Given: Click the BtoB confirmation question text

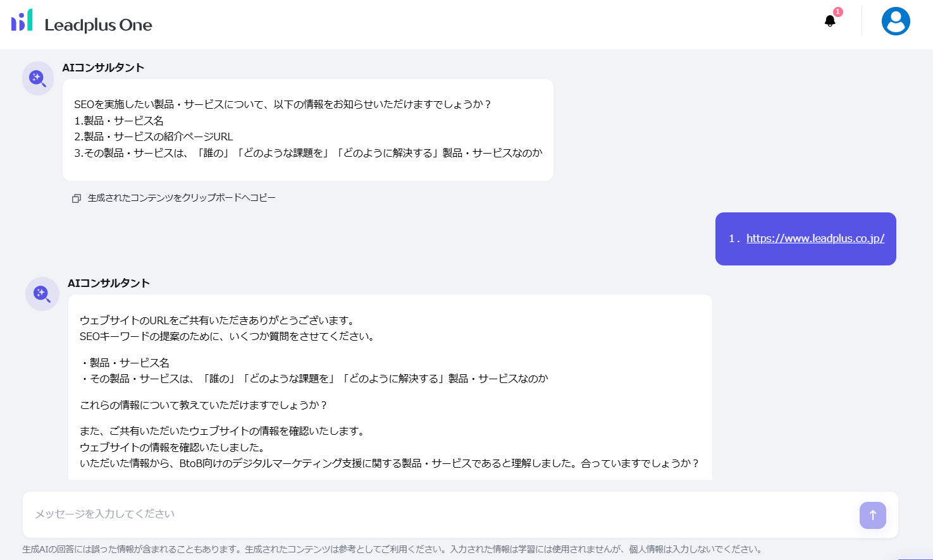Looking at the screenshot, I should click(390, 463).
